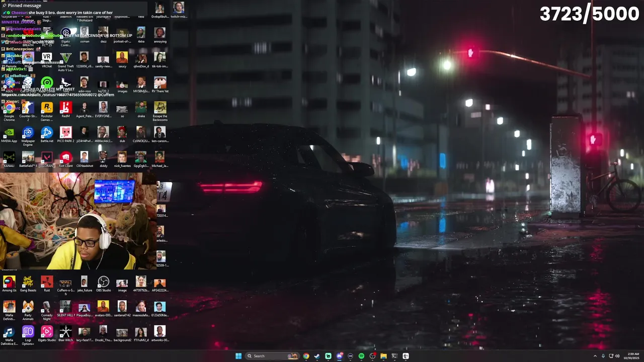644x362 pixels.
Task: Select the CKHeadshot image file
Action: (85, 159)
